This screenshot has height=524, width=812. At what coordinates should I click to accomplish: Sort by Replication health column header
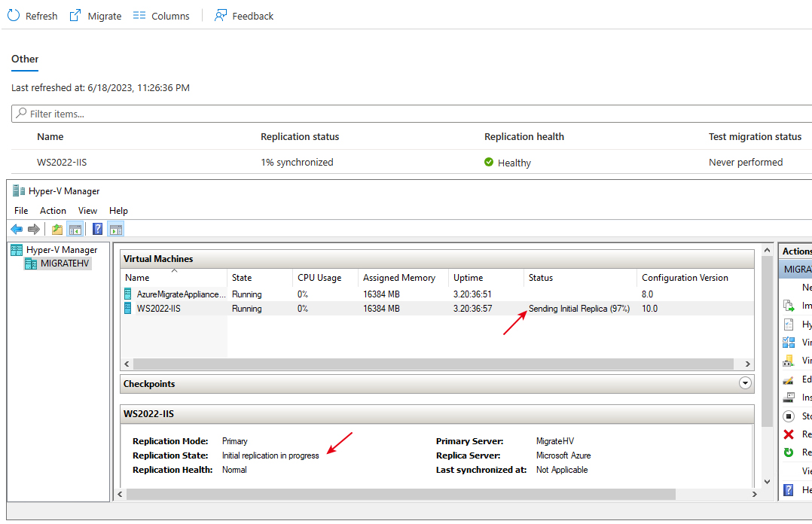524,137
